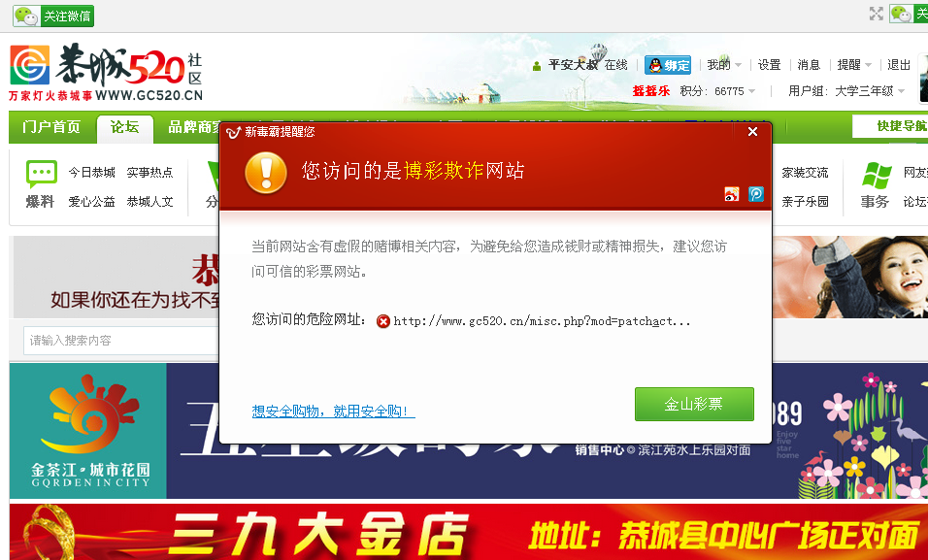
Task: Click the fullscreen expand icon at top right
Action: (x=876, y=13)
